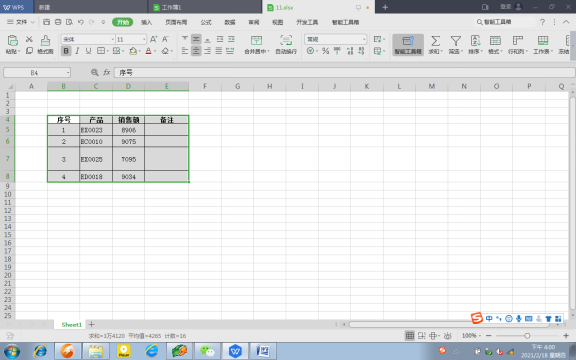
Task: Select the Sheet1 tab
Action: point(71,324)
